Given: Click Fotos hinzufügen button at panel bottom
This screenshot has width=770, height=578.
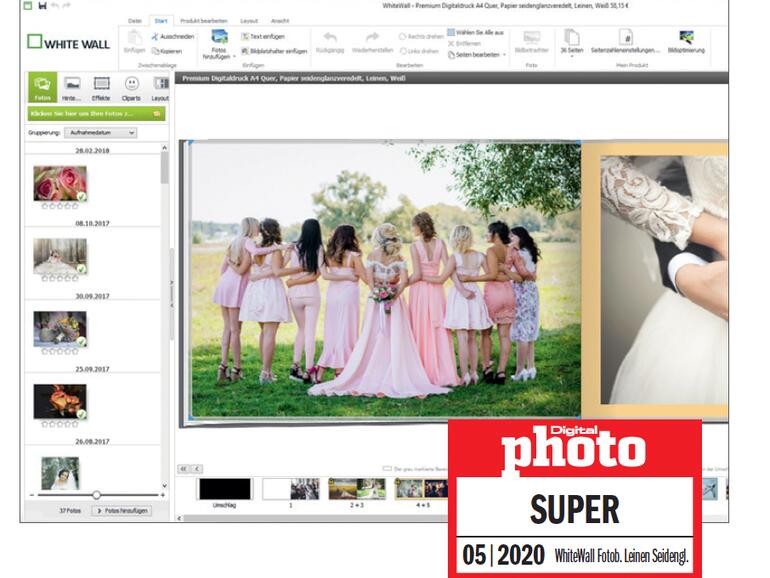Looking at the screenshot, I should click(x=122, y=511).
